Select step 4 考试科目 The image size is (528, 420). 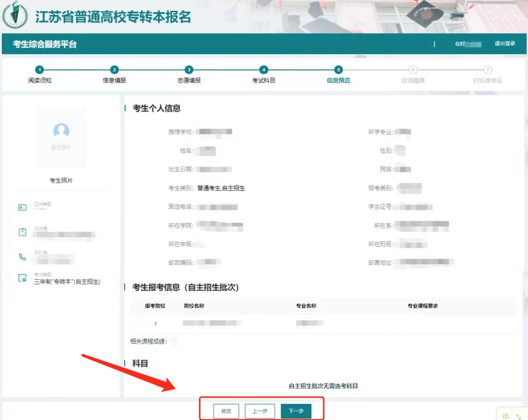[264, 75]
